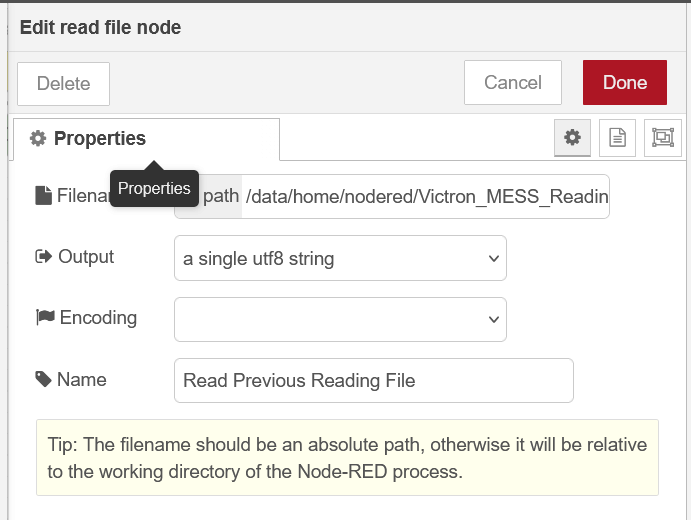
Task: Click the Encoding label text
Action: pos(98,318)
